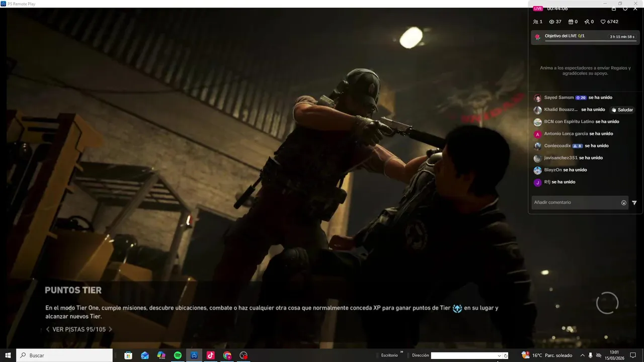Go to next hint with right chevron
The image size is (644, 362).
point(110,329)
